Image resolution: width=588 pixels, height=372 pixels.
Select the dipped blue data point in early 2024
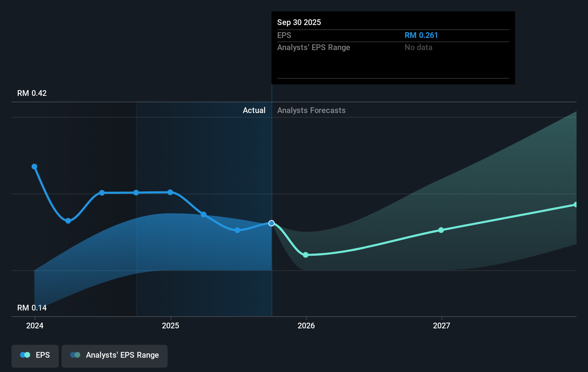[68, 221]
